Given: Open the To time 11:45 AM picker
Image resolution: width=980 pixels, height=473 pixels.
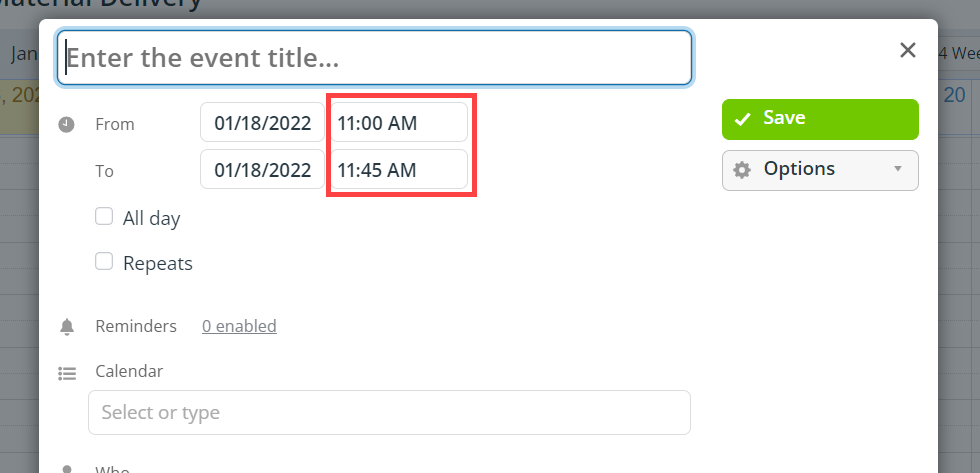Looking at the screenshot, I should click(x=399, y=169).
